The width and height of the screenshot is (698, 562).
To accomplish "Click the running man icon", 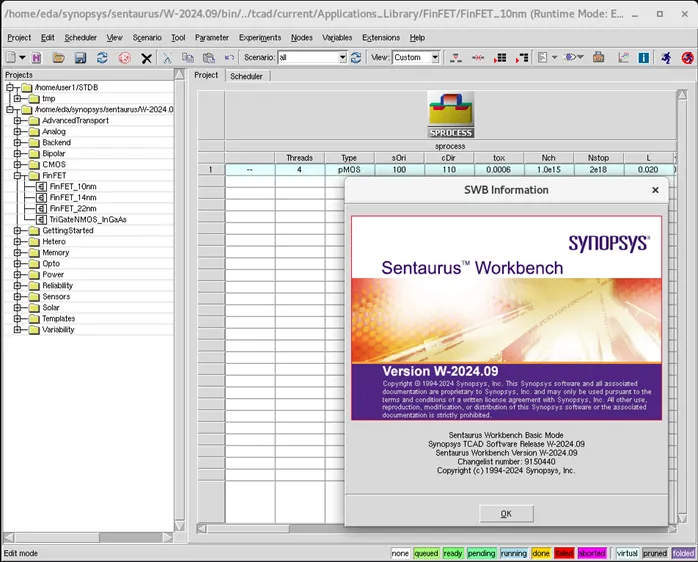I will [666, 57].
